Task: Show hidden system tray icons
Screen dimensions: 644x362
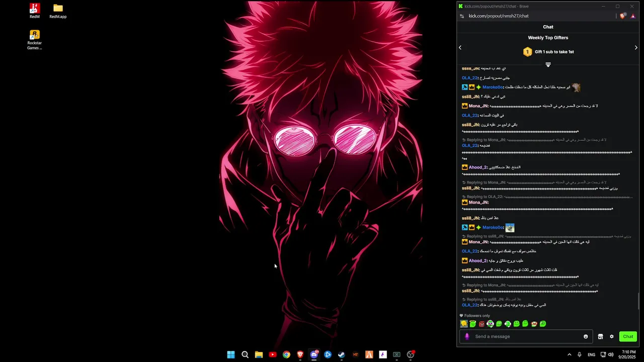Action: pyautogui.click(x=569, y=354)
